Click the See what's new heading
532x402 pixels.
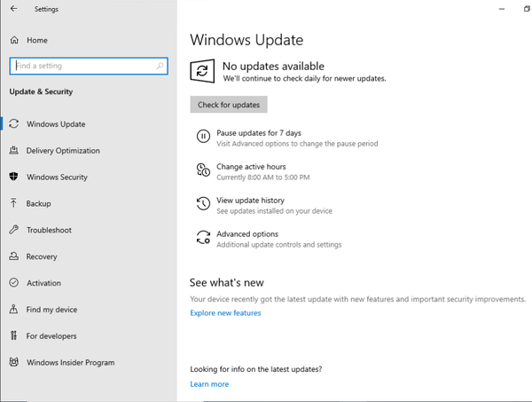point(227,282)
